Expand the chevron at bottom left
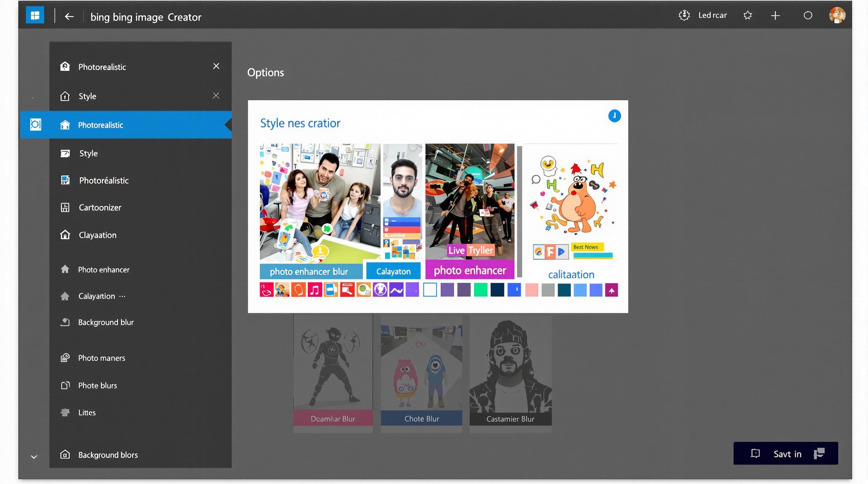 tap(34, 457)
